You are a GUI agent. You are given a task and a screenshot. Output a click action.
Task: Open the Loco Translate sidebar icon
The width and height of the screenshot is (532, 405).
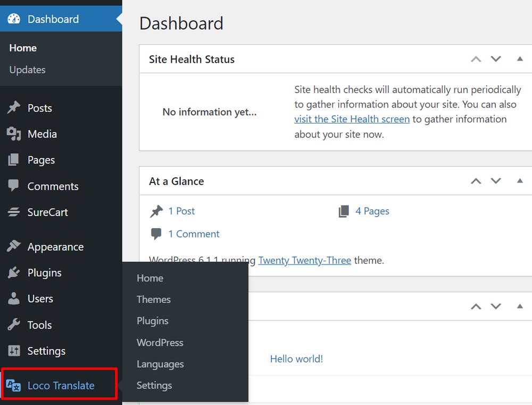coord(14,385)
